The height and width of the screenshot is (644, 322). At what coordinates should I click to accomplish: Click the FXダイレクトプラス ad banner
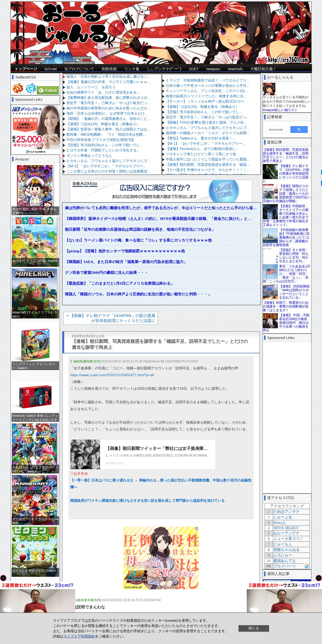click(x=35, y=129)
